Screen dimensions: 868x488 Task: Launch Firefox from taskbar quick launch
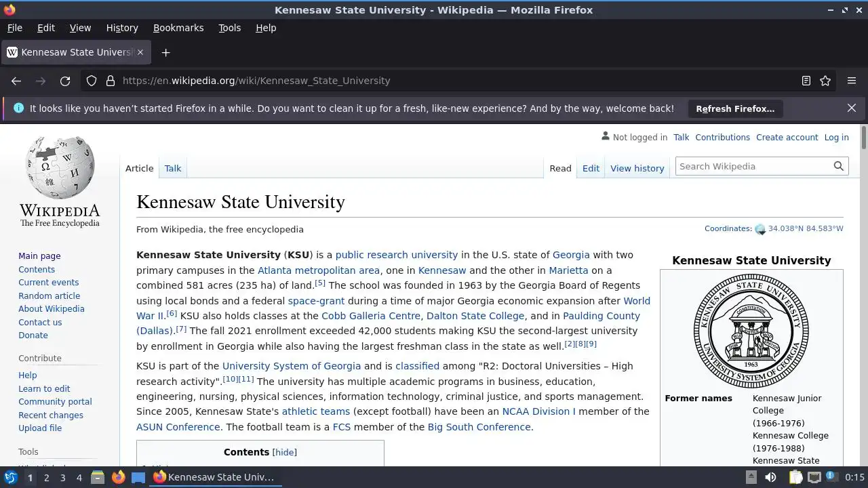pos(118,477)
